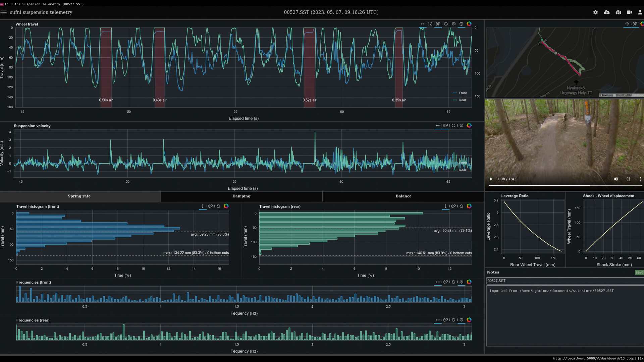This screenshot has height=362, width=644.
Task: Open settings via the gear icon
Action: point(595,12)
